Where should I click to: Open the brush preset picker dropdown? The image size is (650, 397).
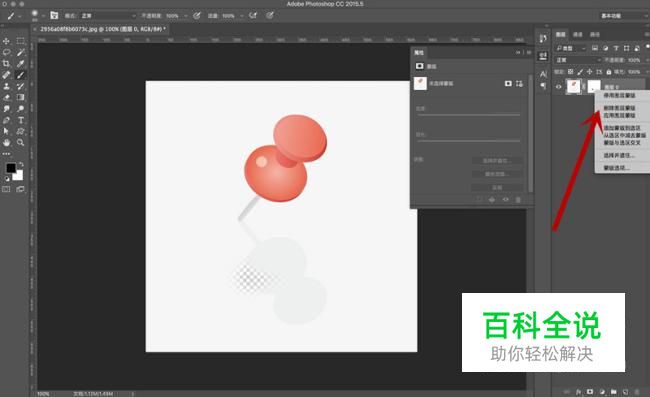point(43,16)
